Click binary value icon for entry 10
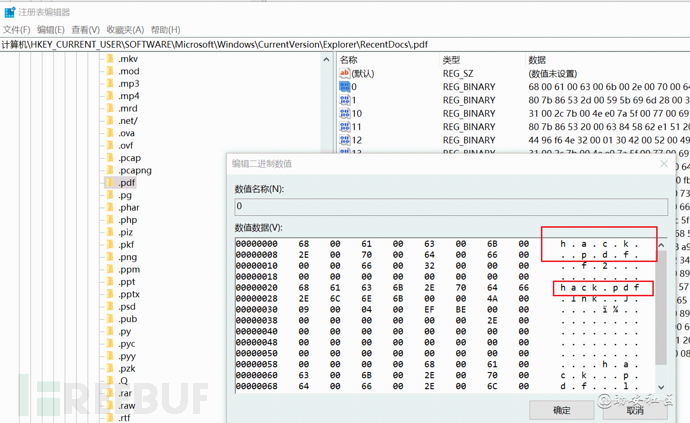 tap(345, 114)
